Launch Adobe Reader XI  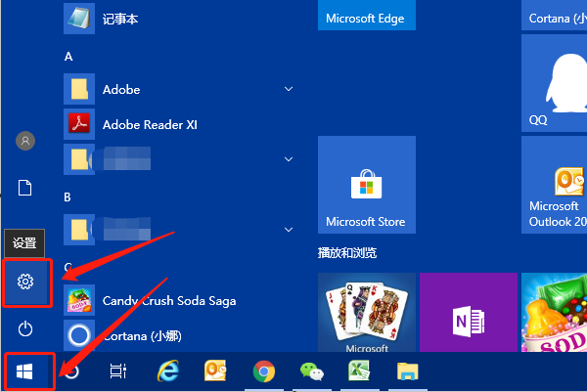point(178,124)
